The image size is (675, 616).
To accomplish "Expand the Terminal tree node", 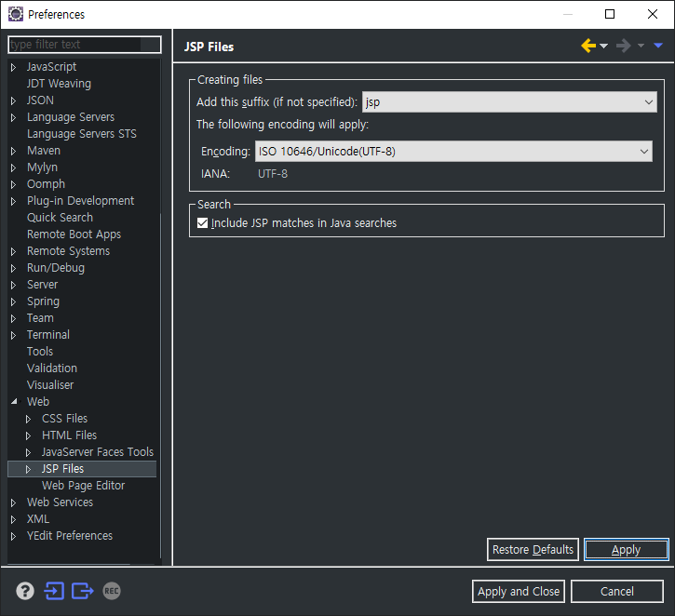I will [x=13, y=336].
